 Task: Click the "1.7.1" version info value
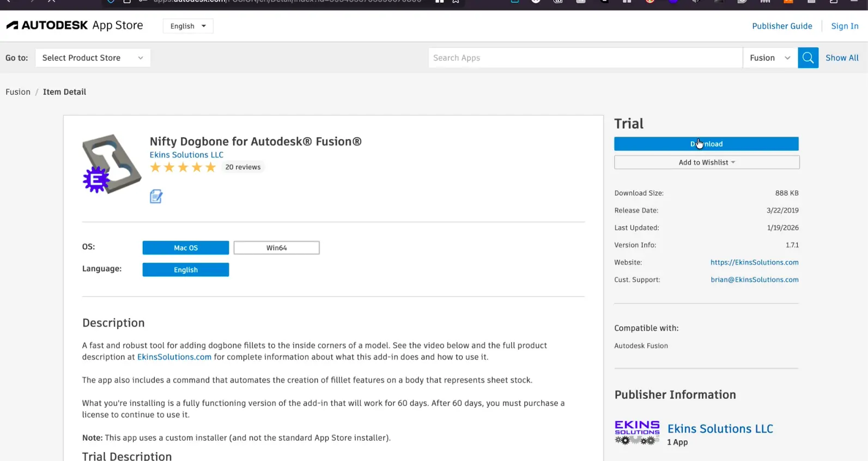(x=792, y=246)
